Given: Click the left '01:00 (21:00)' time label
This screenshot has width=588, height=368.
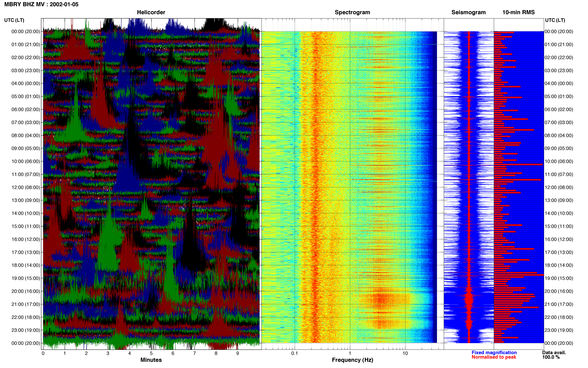Looking at the screenshot, I should pos(26,45).
